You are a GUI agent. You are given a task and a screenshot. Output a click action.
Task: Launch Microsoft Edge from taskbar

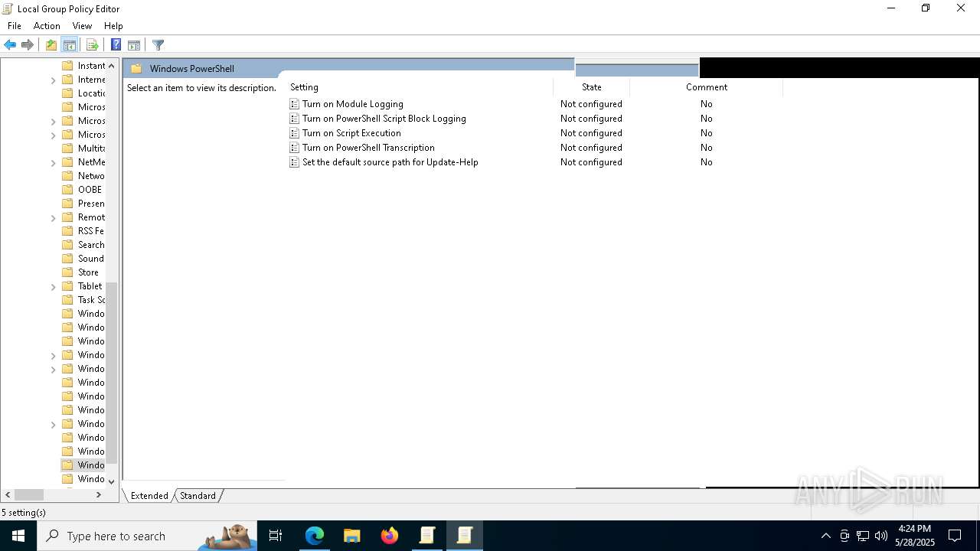click(x=315, y=536)
